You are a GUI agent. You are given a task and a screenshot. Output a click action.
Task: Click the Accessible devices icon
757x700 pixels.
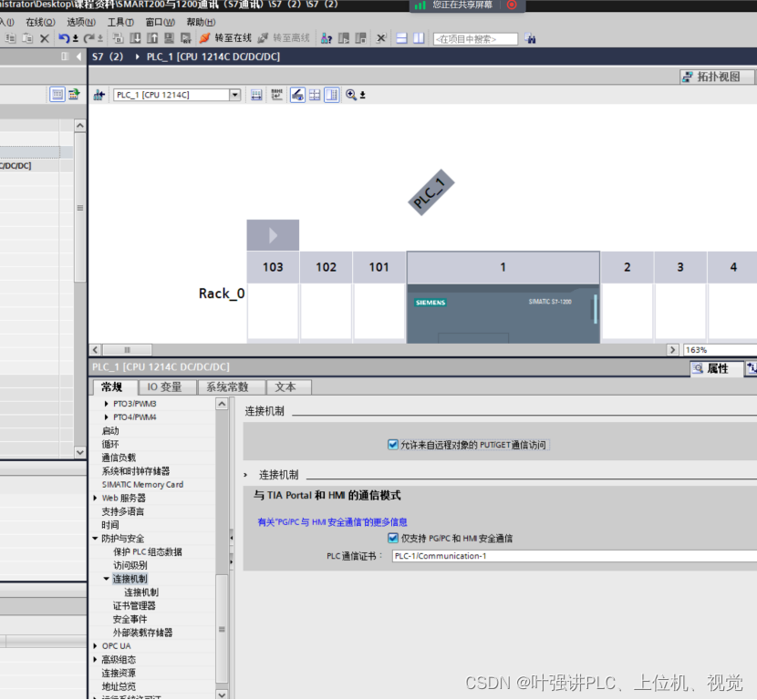tap(327, 38)
